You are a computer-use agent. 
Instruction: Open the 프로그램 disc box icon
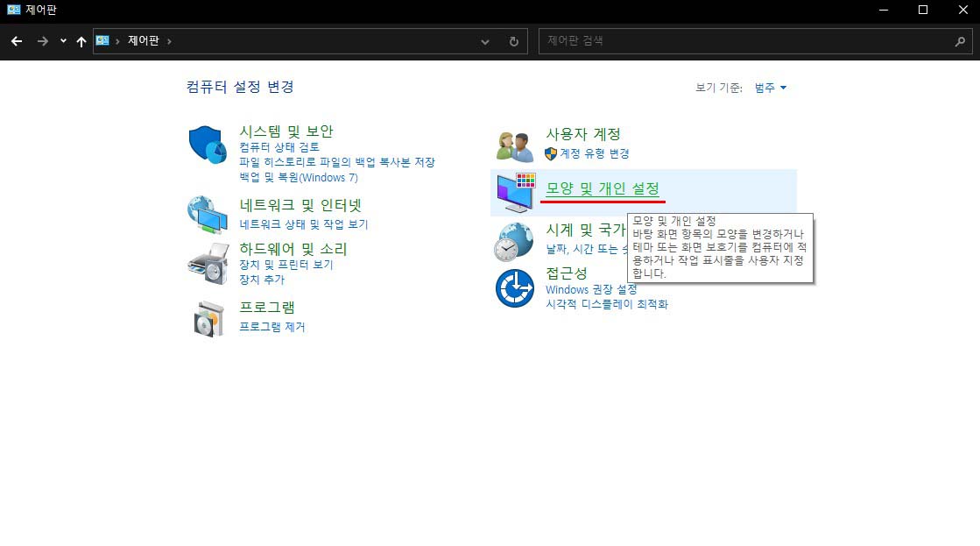point(208,319)
